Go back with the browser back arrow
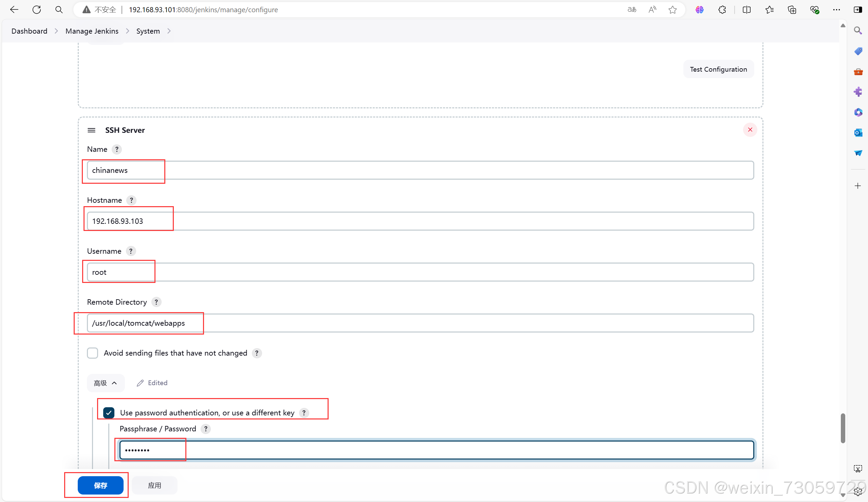The image size is (868, 502). click(x=14, y=10)
